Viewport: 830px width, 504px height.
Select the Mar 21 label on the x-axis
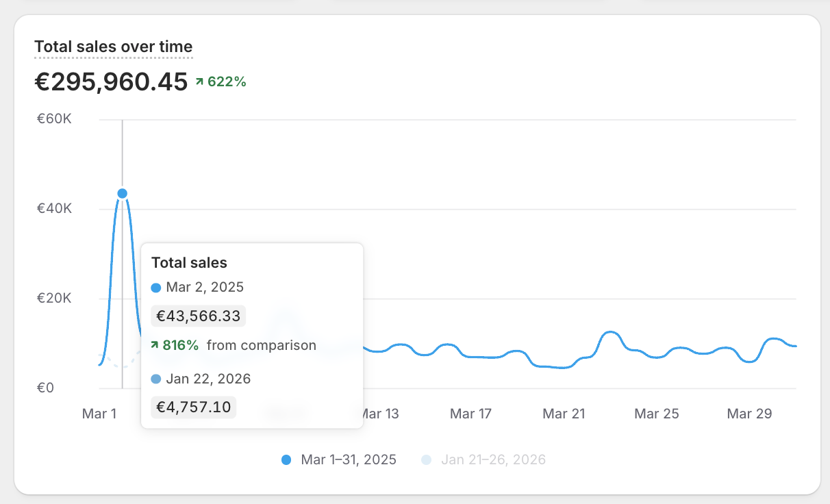(x=564, y=414)
